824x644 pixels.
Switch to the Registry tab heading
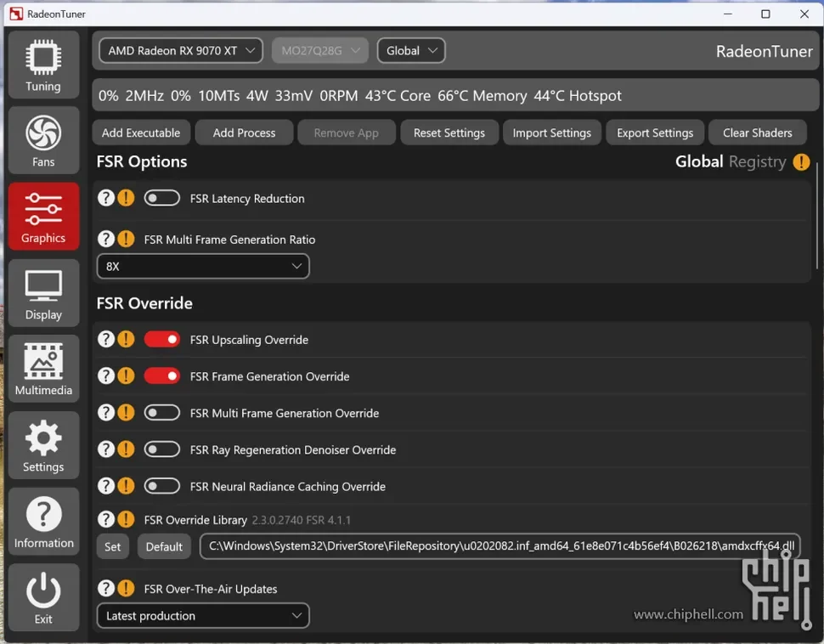pos(757,162)
